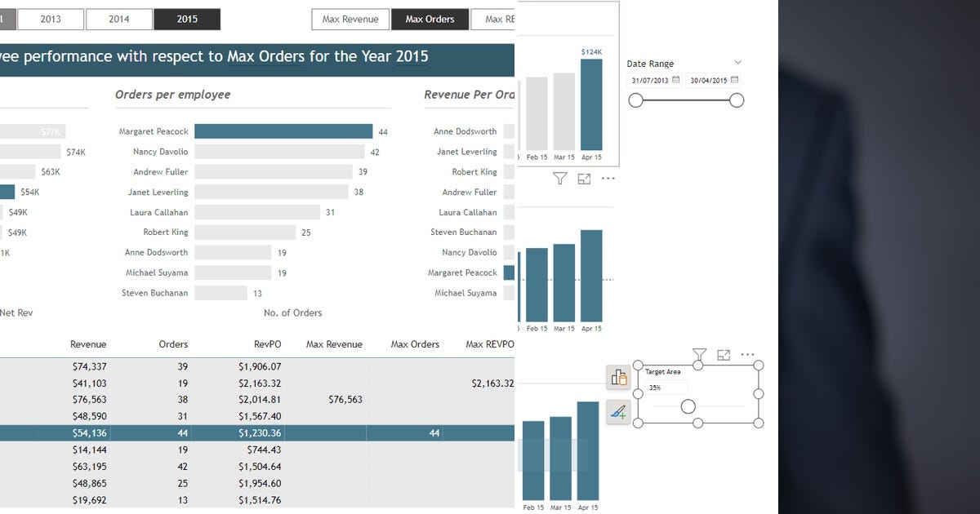Select the Max Revenue slicer option
Viewport: 980px width, 514px height.
tap(350, 19)
